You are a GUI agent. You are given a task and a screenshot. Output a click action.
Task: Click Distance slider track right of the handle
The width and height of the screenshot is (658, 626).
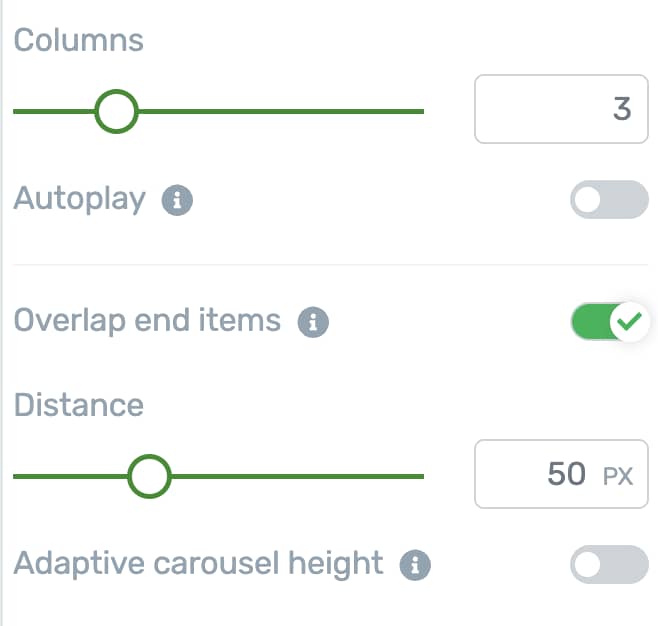pyautogui.click(x=298, y=476)
